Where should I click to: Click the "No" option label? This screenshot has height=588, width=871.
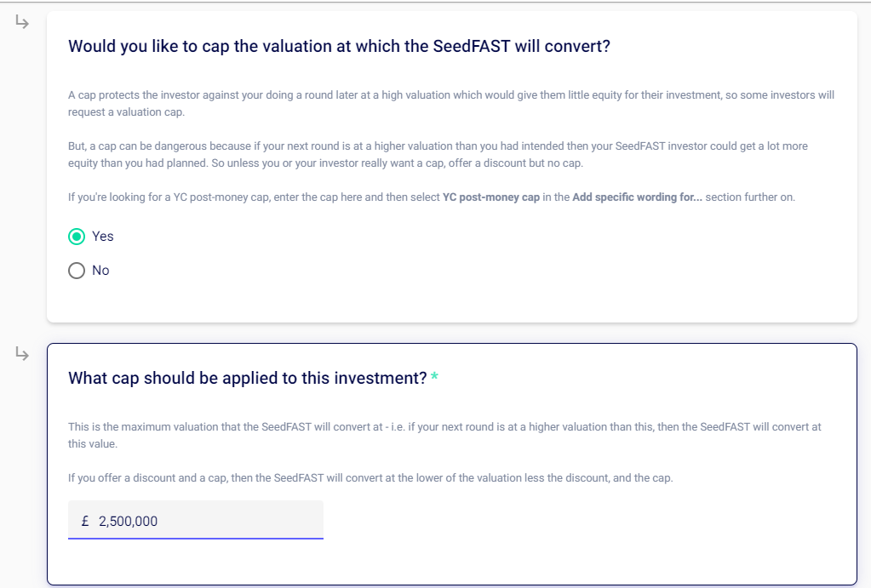coord(100,271)
